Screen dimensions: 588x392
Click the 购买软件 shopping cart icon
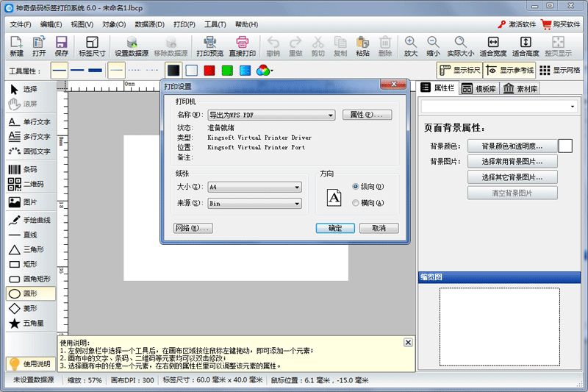[x=560, y=24]
